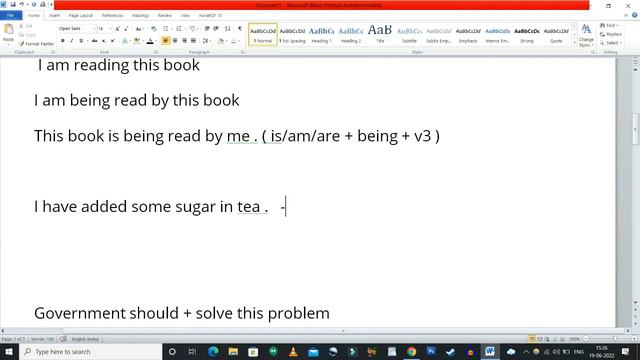The height and width of the screenshot is (360, 640).
Task: Open the Select dropdown
Action: (611, 43)
